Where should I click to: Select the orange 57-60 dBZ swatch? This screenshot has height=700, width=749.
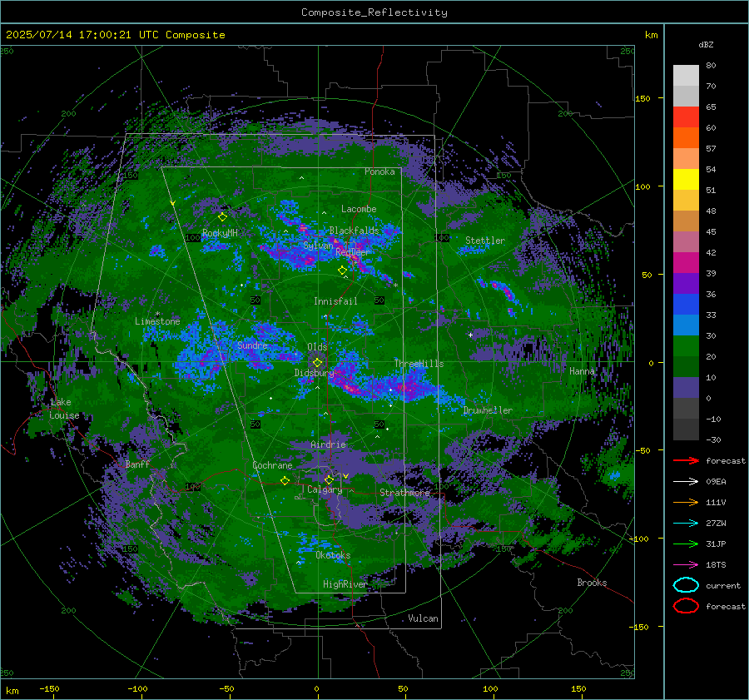[x=686, y=138]
